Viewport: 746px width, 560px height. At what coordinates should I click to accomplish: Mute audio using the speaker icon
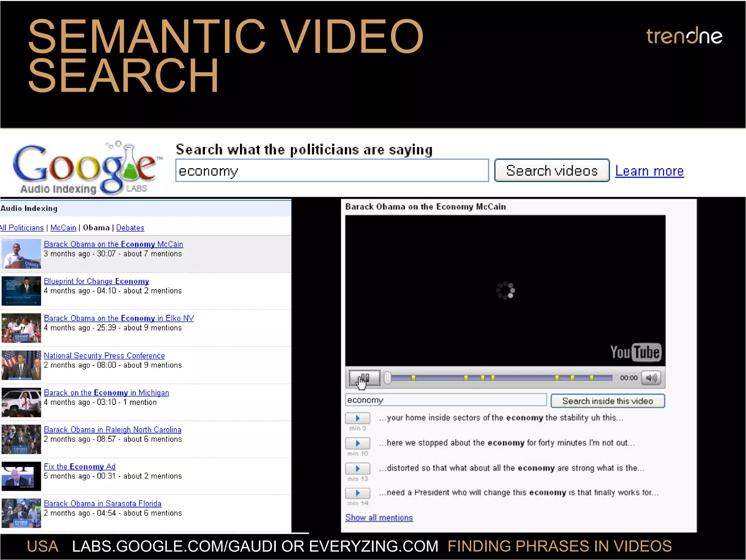tap(651, 378)
